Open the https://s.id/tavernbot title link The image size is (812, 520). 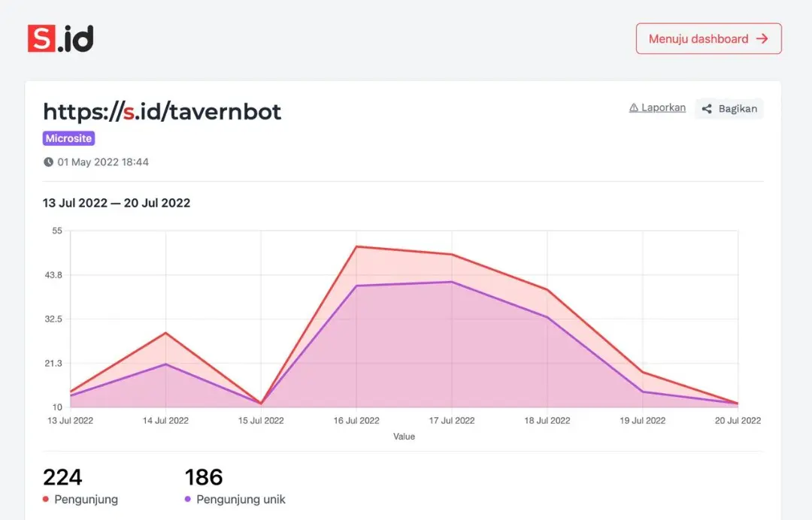162,112
